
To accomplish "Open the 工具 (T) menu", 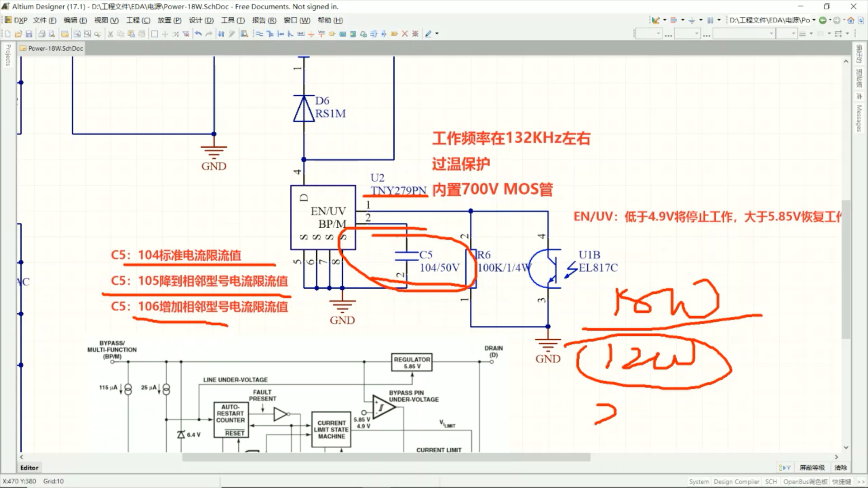I will click(232, 20).
